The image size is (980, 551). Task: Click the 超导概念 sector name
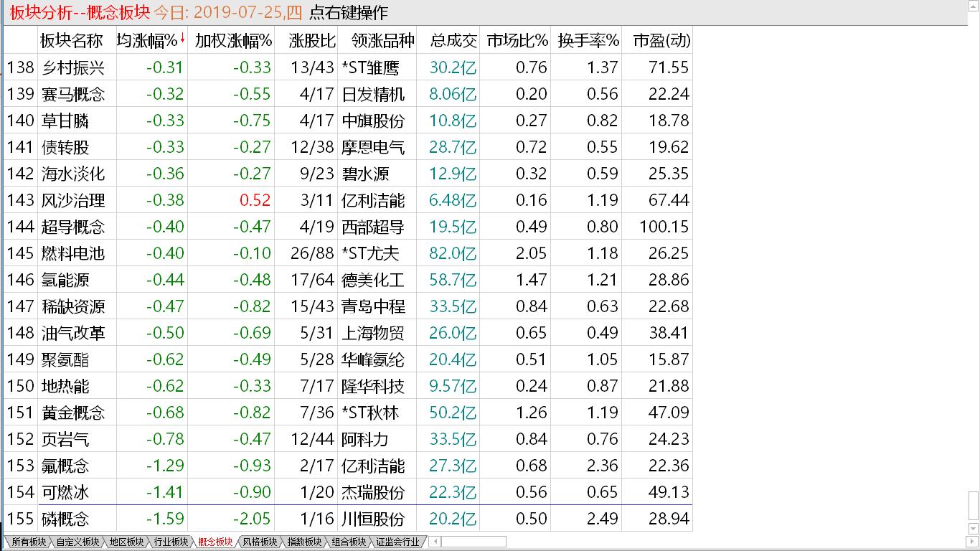73,227
